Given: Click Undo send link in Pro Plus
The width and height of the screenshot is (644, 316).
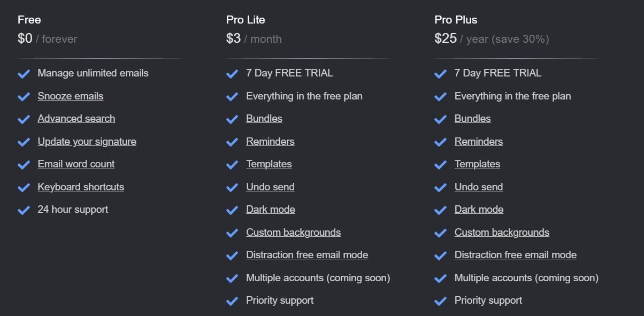Looking at the screenshot, I should [x=479, y=187].
